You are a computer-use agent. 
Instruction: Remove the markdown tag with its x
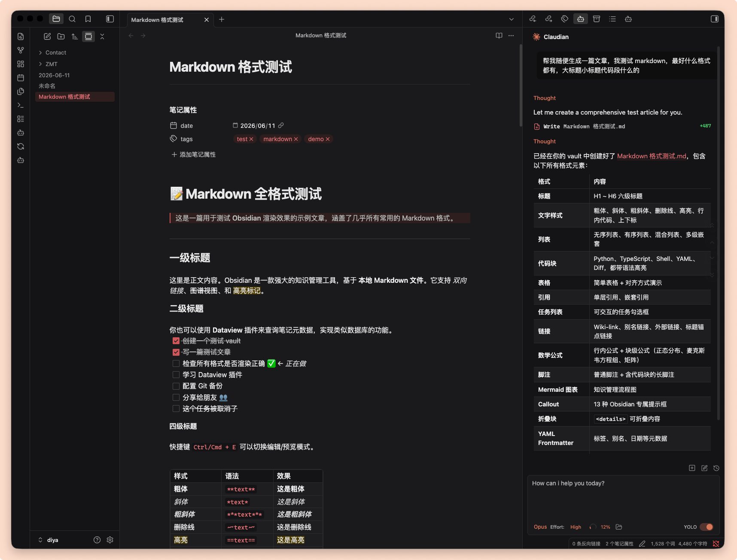(296, 139)
